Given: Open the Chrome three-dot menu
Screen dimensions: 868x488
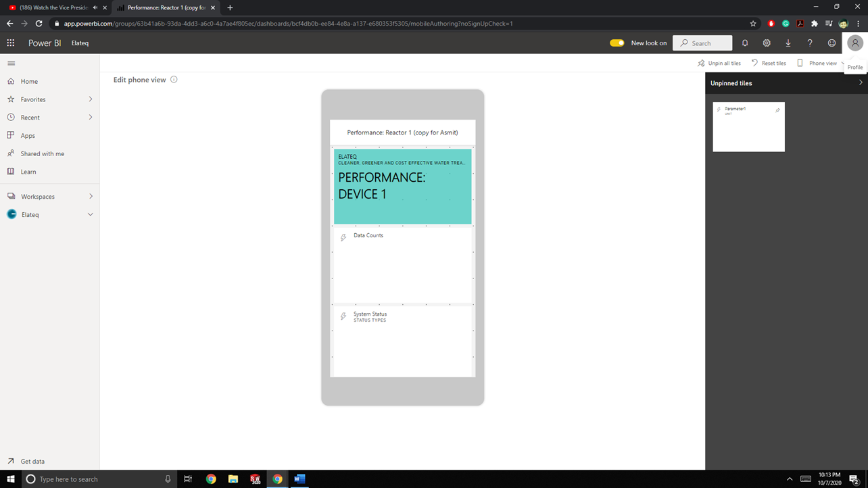Looking at the screenshot, I should [x=859, y=24].
